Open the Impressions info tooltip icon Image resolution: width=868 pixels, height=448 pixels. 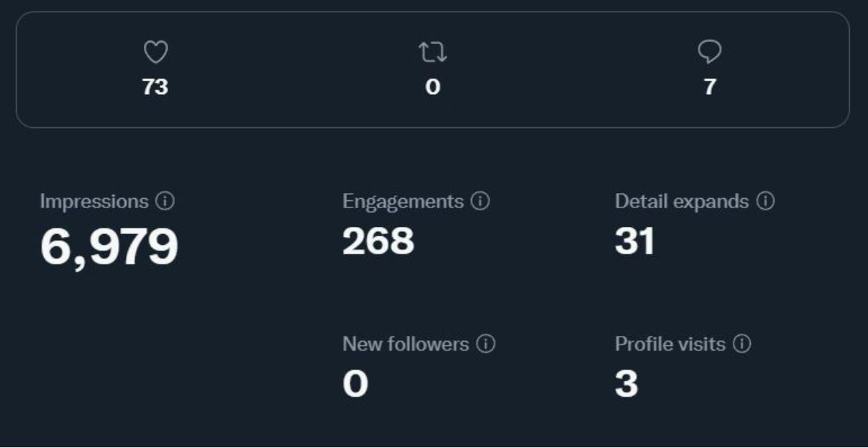pos(165,202)
